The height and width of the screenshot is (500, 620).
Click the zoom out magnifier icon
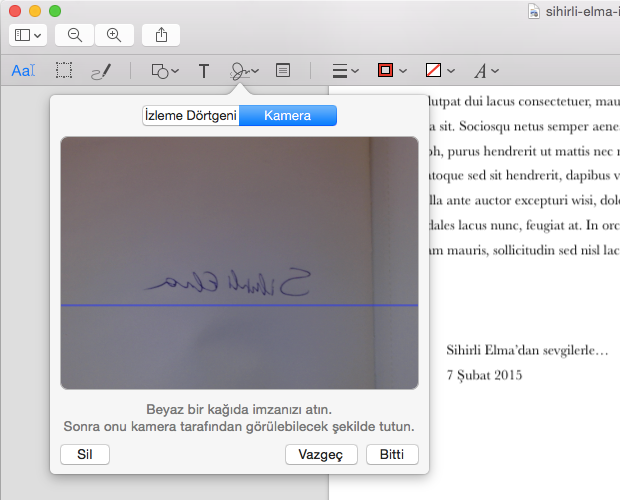[75, 35]
